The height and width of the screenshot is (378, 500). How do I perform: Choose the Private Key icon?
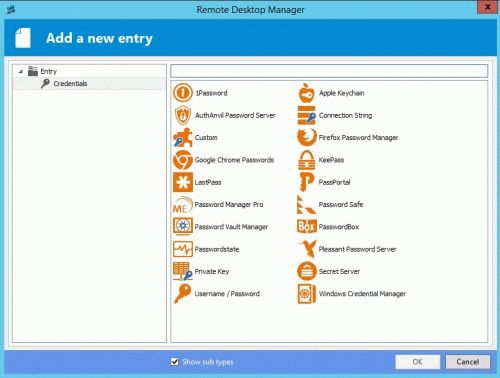(183, 271)
